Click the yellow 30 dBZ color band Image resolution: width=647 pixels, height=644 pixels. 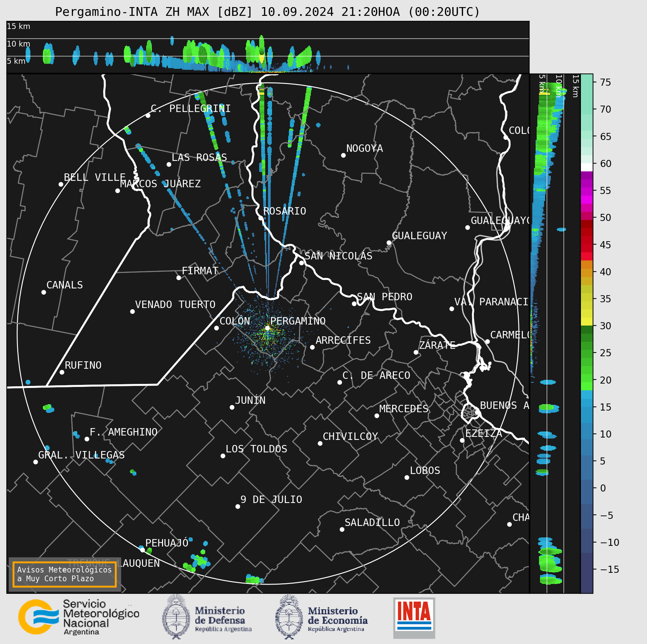587,321
